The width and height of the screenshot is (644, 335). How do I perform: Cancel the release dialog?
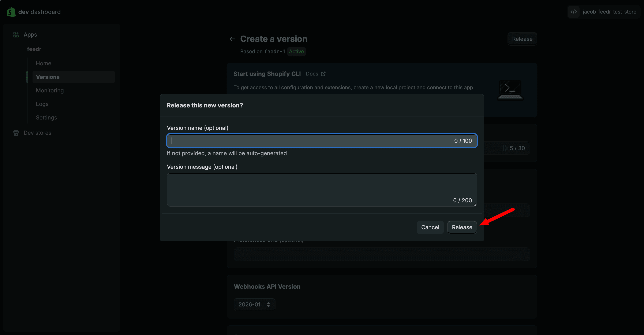coord(430,227)
